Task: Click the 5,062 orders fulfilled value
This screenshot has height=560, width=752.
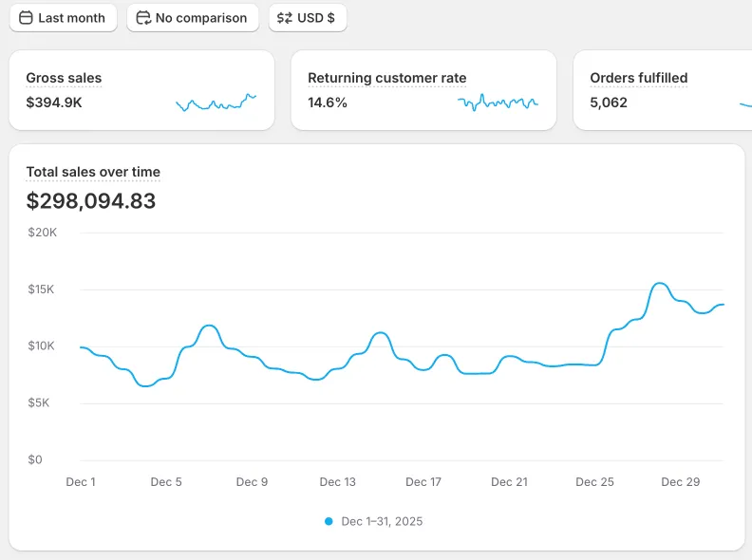Action: [x=609, y=103]
